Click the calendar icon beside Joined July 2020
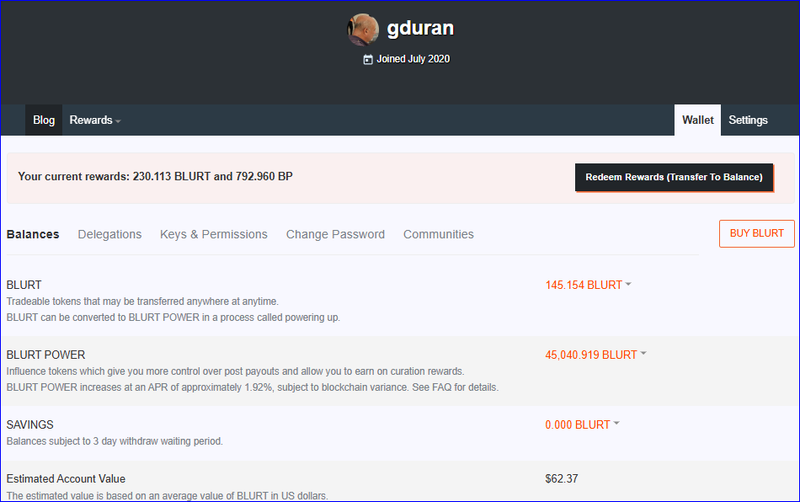Image resolution: width=800 pixels, height=502 pixels. tap(368, 59)
